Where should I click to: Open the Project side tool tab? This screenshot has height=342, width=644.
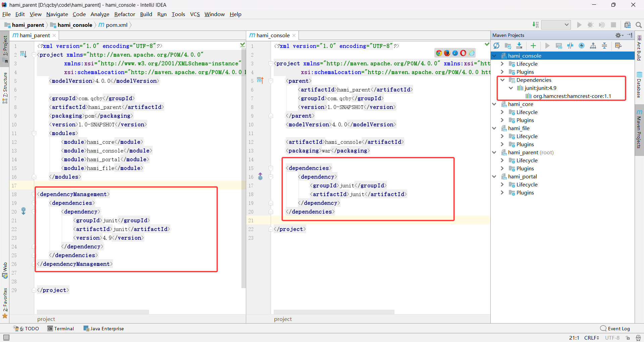5,49
